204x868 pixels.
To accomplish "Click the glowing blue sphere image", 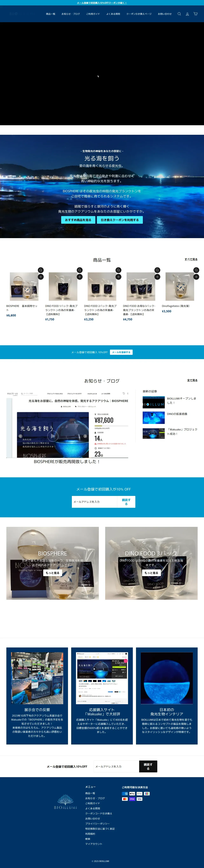I will pyautogui.click(x=167, y=678).
